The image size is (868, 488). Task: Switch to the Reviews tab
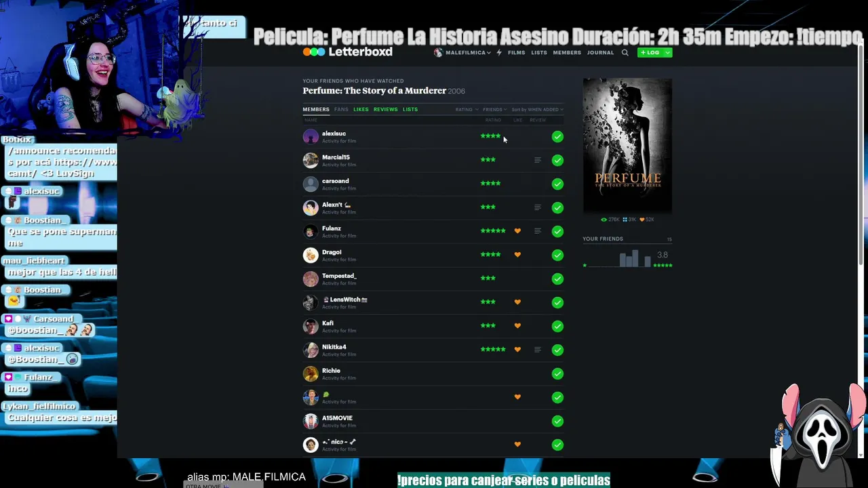pos(385,109)
